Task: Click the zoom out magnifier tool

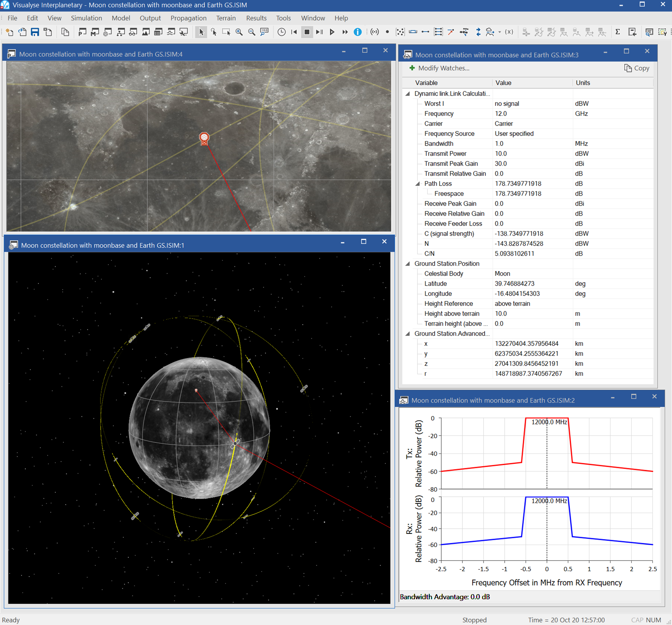Action: 252,32
